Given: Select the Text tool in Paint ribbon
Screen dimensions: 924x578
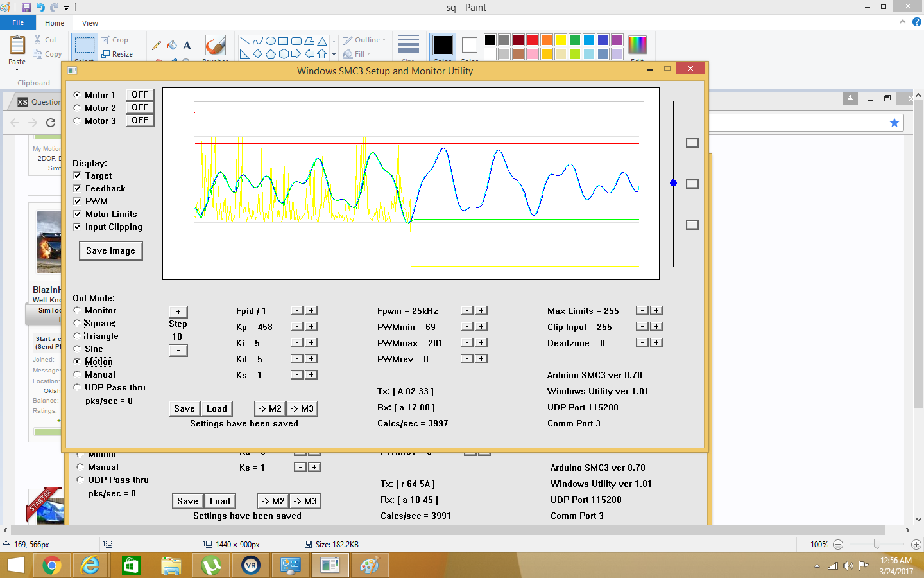Looking at the screenshot, I should point(187,45).
